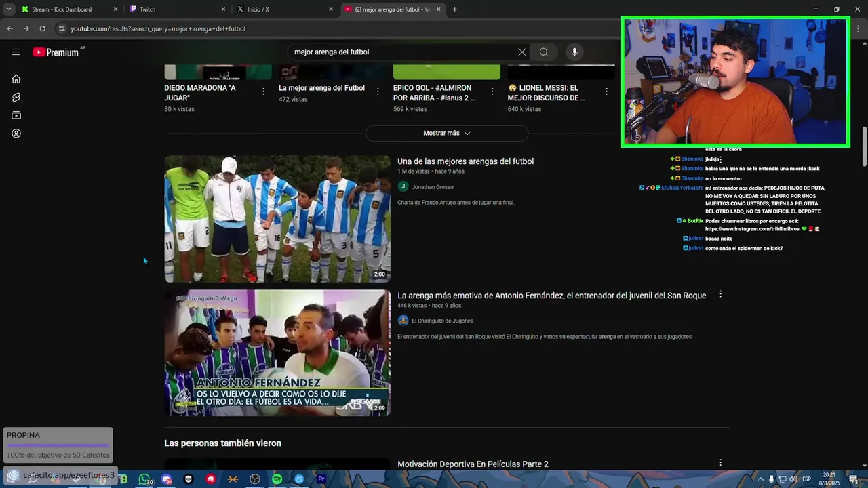Click the magnifier search button
Image resolution: width=868 pixels, height=488 pixels.
pos(544,52)
